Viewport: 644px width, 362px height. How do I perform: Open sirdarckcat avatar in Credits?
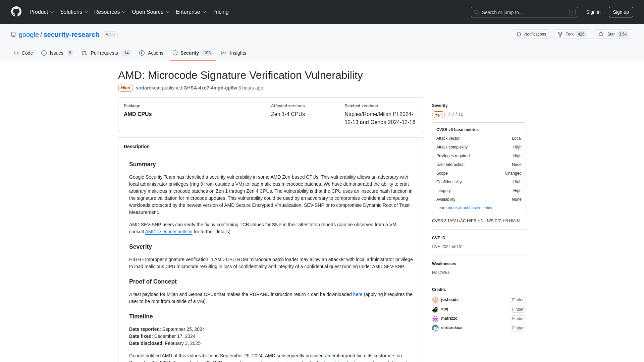(435, 328)
